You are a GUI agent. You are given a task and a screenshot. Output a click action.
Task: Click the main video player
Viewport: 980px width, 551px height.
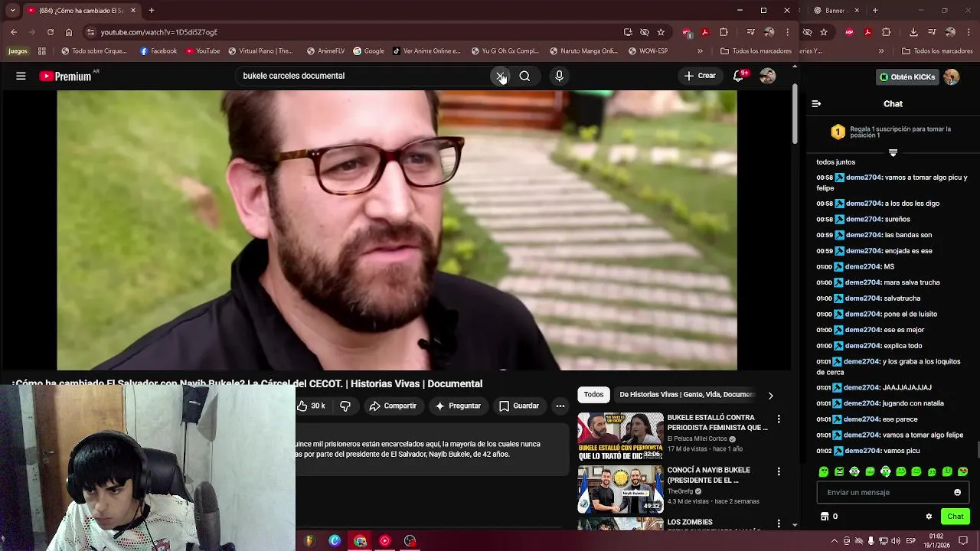pos(397,230)
